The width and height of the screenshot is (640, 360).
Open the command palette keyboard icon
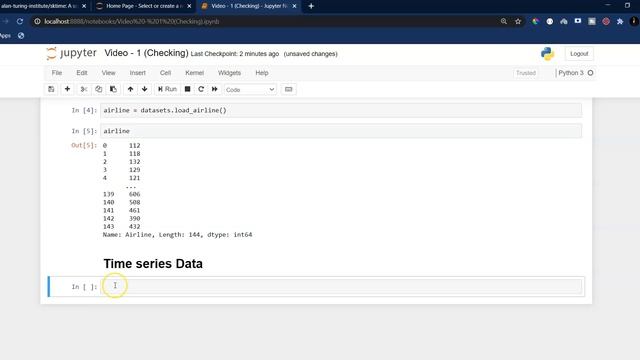click(x=289, y=89)
